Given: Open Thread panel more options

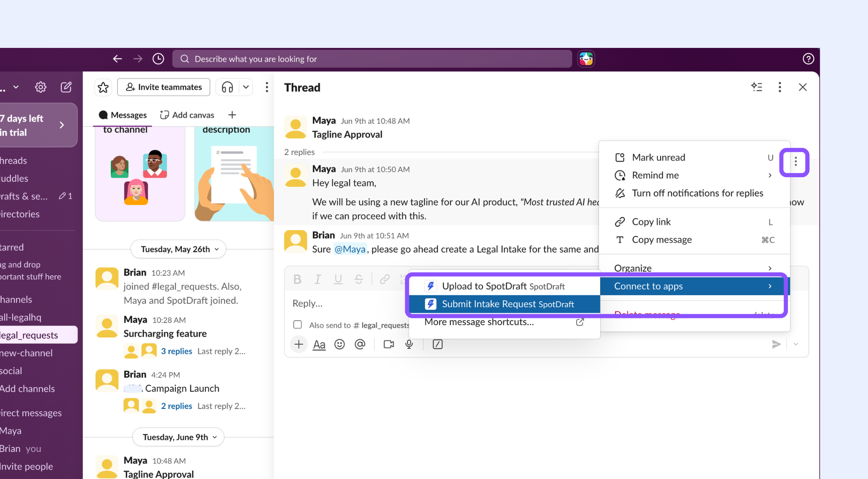Looking at the screenshot, I should (780, 87).
